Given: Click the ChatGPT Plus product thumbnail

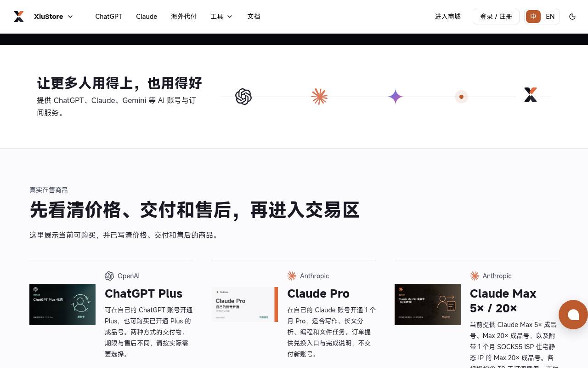Looking at the screenshot, I should tap(62, 305).
